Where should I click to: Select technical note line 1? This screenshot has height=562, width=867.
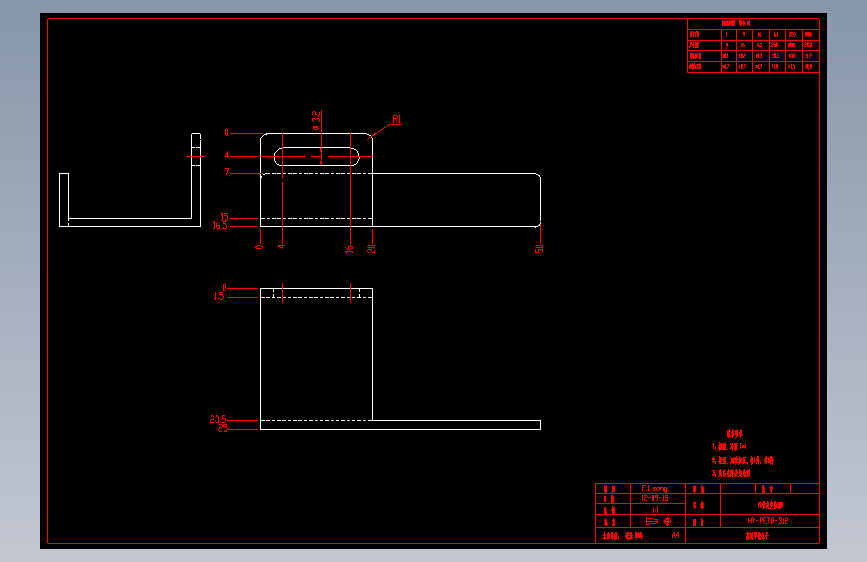point(729,446)
